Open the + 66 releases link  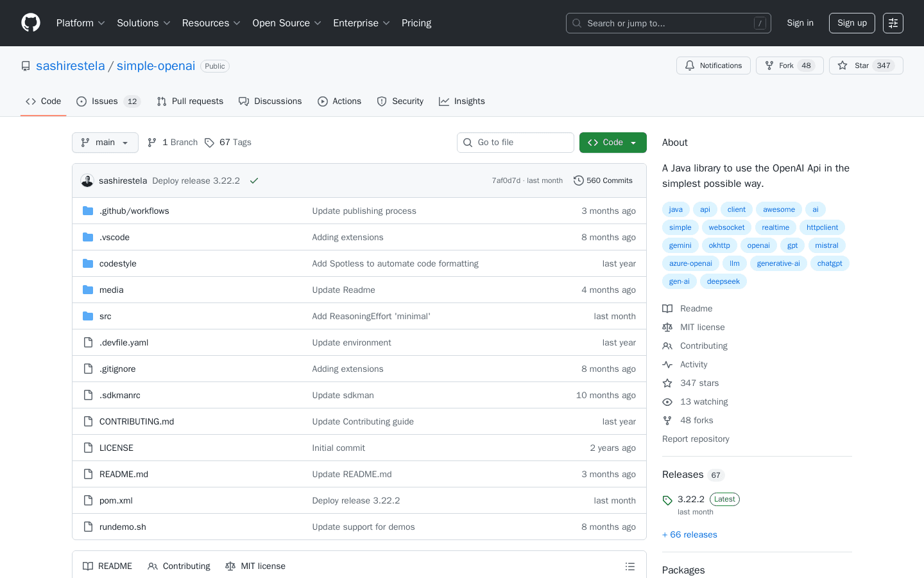pyautogui.click(x=689, y=534)
